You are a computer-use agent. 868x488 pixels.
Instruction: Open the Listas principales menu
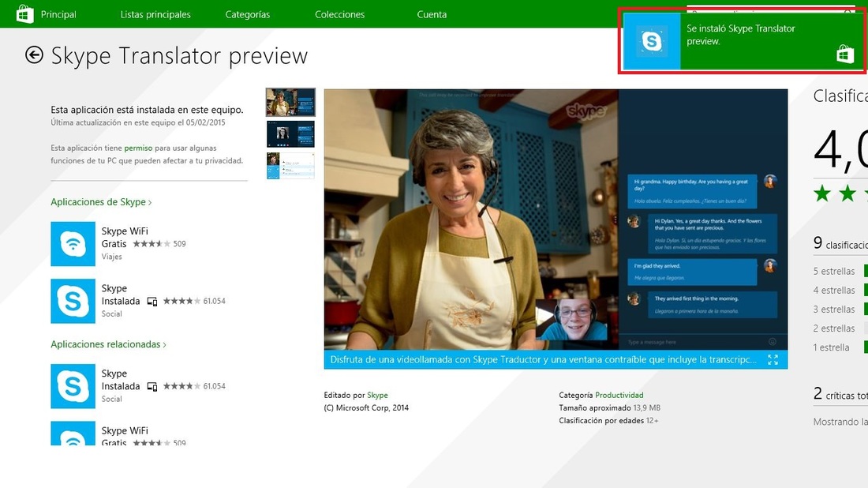(x=155, y=14)
